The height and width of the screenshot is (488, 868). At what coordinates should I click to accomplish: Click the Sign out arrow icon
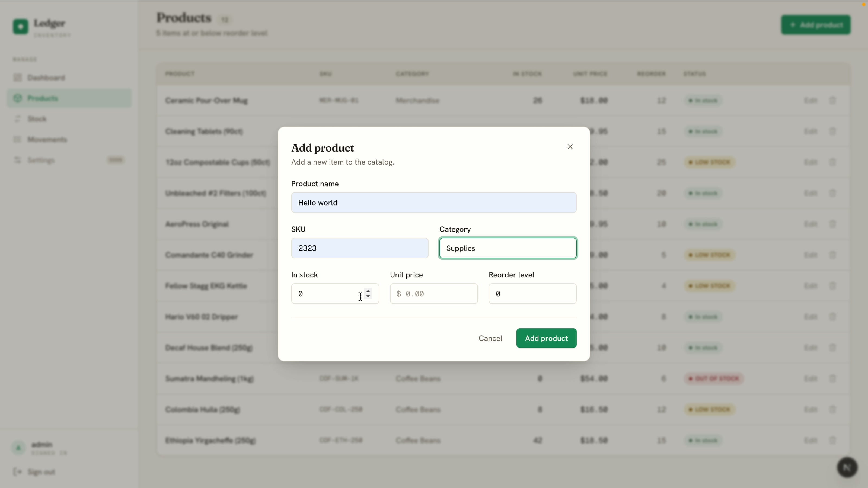click(x=18, y=472)
